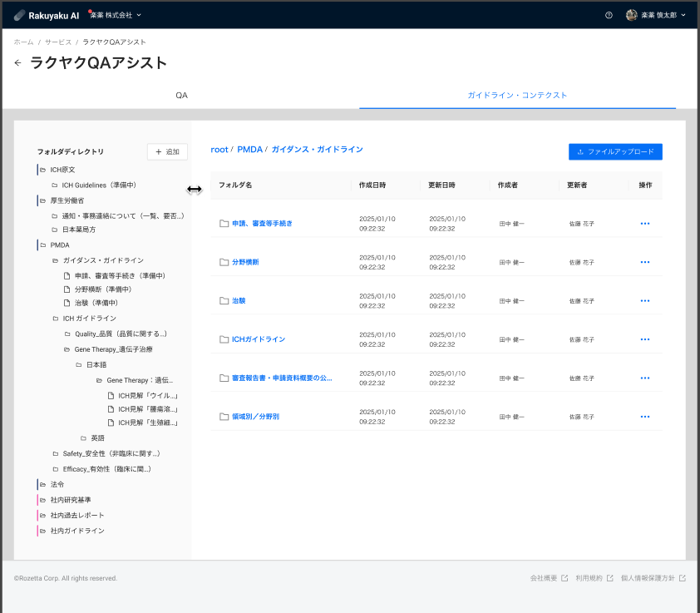Open the 領域別／分野別 folder link
The width and height of the screenshot is (700, 613).
tap(255, 417)
